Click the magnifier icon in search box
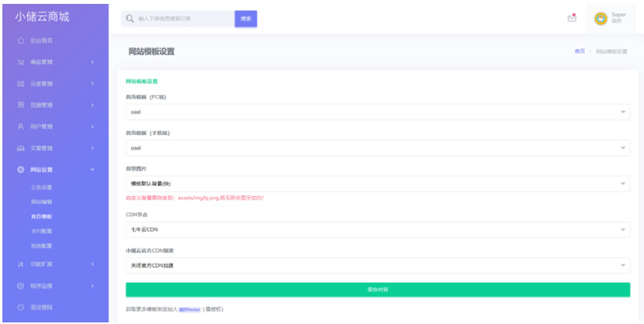The image size is (644, 324). 130,18
